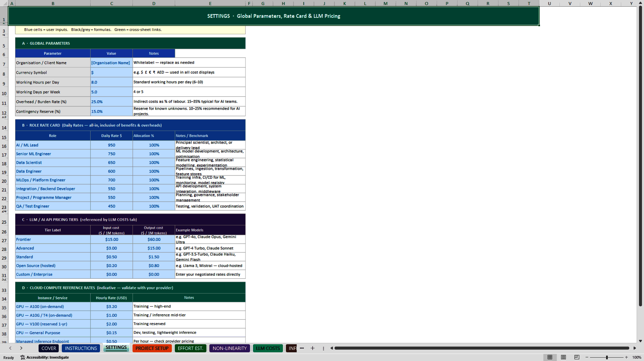Switch to Normal view icon
Image resolution: width=644 pixels, height=361 pixels.
[550, 357]
